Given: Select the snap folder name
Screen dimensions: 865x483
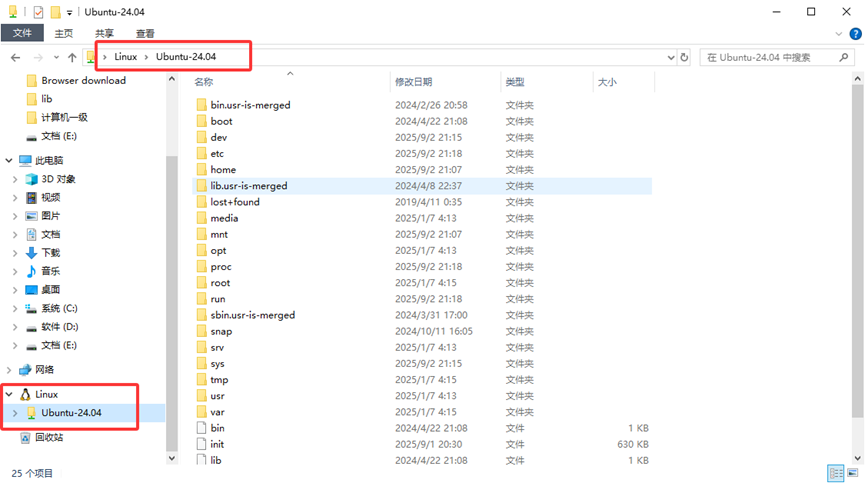Looking at the screenshot, I should [221, 331].
